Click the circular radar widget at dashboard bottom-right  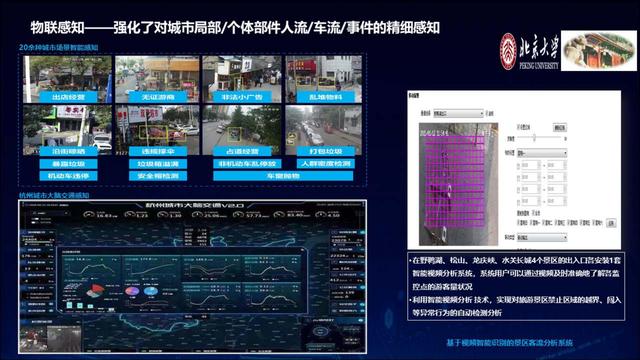click(x=322, y=331)
